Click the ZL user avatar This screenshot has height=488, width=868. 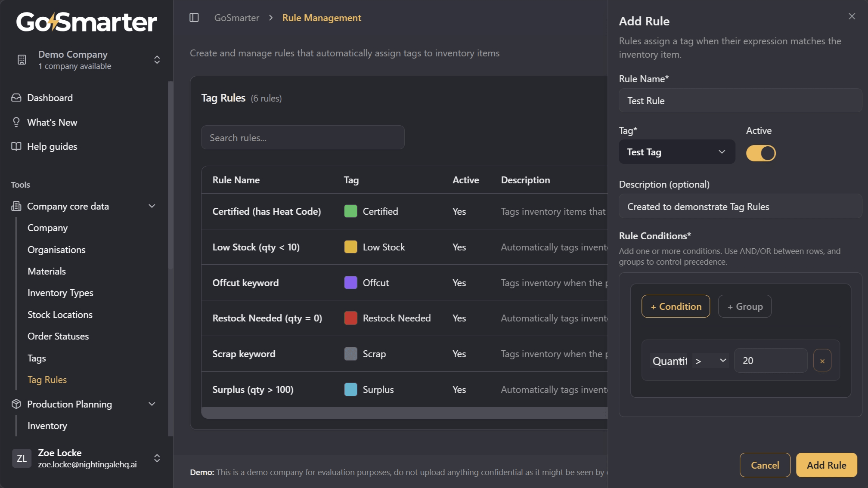pyautogui.click(x=22, y=458)
